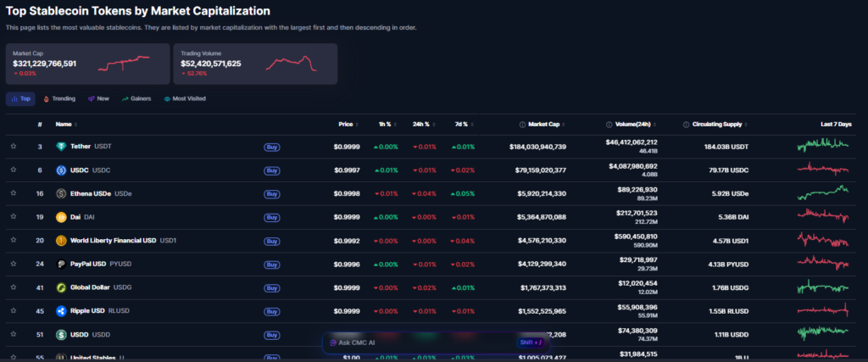Switch to the Trending tab

[x=59, y=99]
